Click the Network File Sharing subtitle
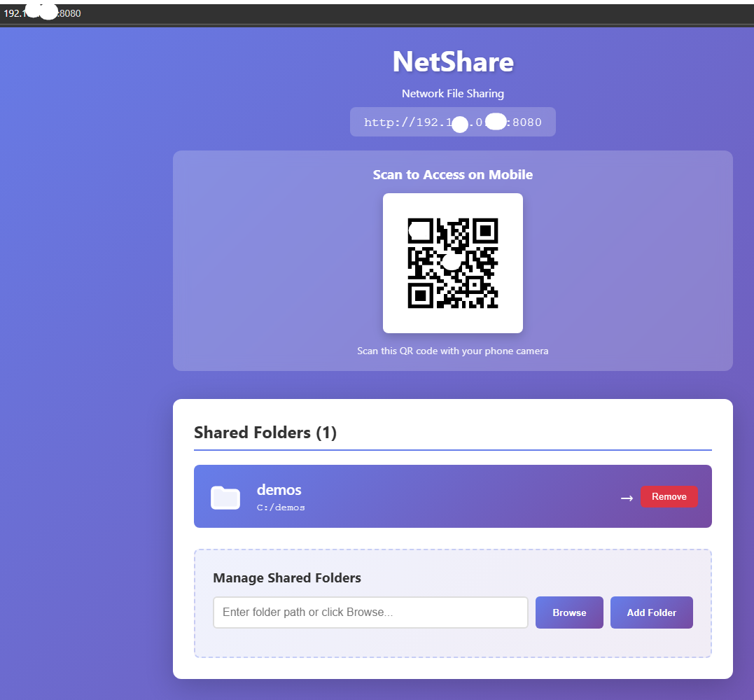The height and width of the screenshot is (700, 754). [x=452, y=94]
